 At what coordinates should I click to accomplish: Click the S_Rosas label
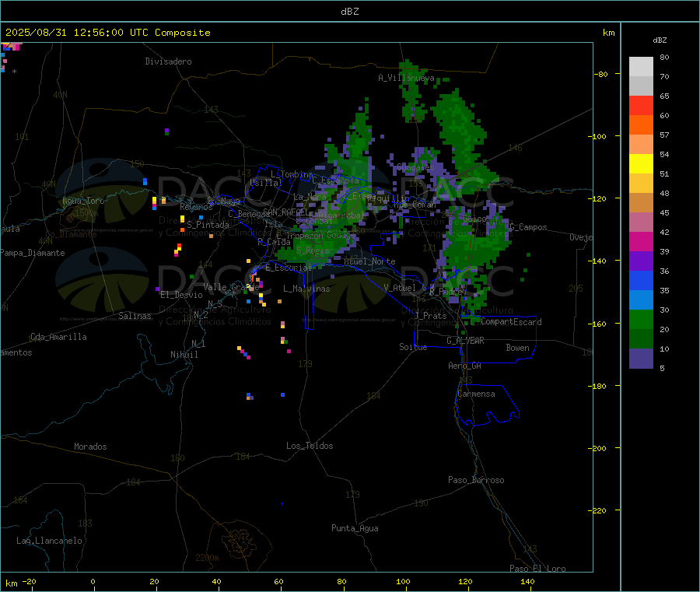[x=313, y=250]
